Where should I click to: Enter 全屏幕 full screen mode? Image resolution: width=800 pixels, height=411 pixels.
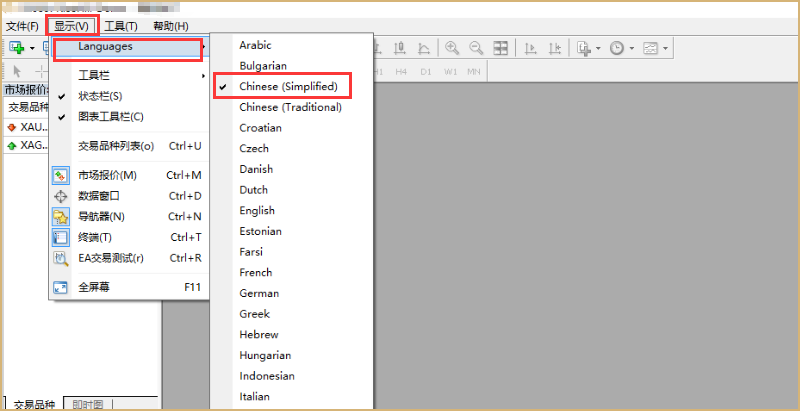pos(94,287)
